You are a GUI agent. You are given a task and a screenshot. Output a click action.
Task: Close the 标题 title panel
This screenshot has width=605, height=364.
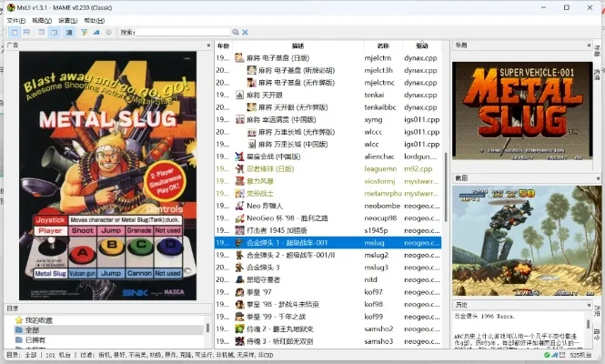pos(589,45)
